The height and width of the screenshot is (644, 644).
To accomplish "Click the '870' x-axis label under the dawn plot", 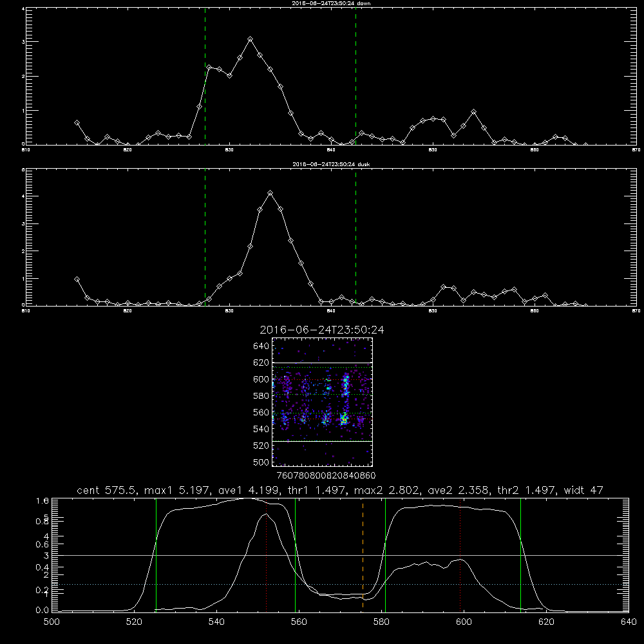I will [636, 150].
